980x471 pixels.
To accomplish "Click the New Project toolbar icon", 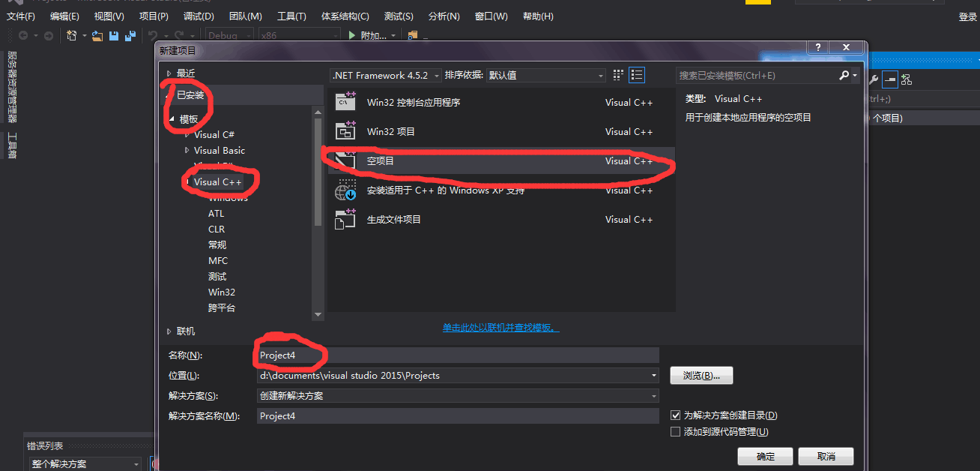I will 72,35.
